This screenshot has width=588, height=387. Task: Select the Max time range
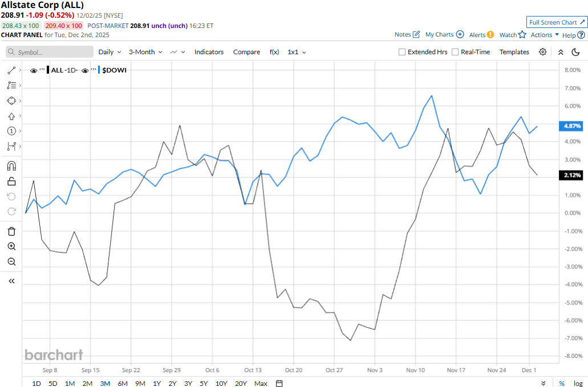click(x=261, y=383)
